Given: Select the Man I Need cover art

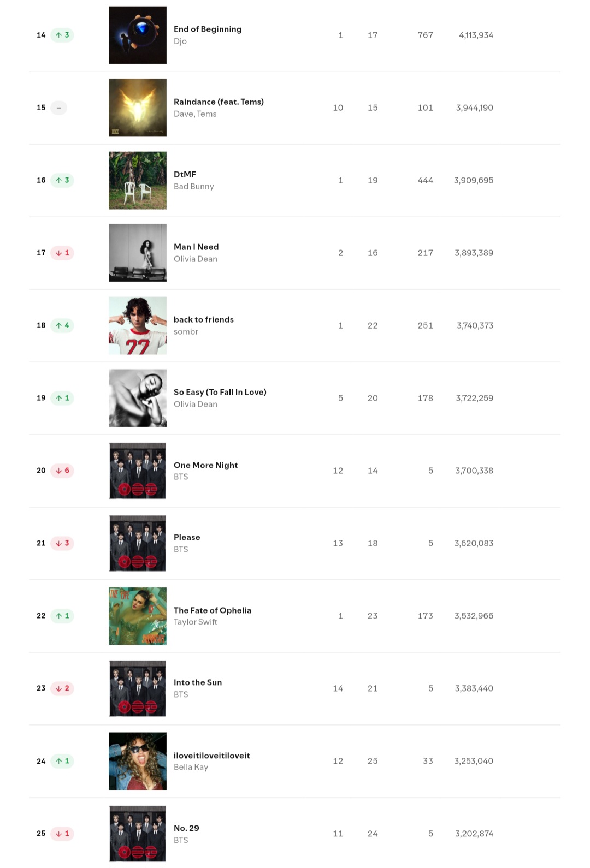Looking at the screenshot, I should click(138, 253).
